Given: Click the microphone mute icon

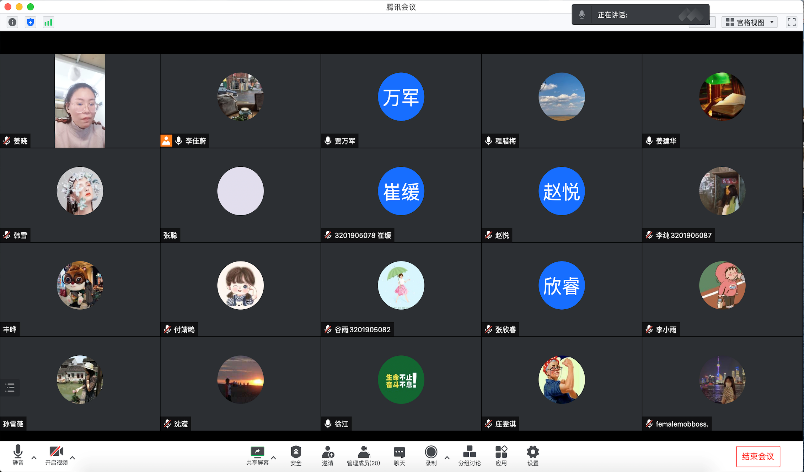Looking at the screenshot, I should (x=18, y=453).
